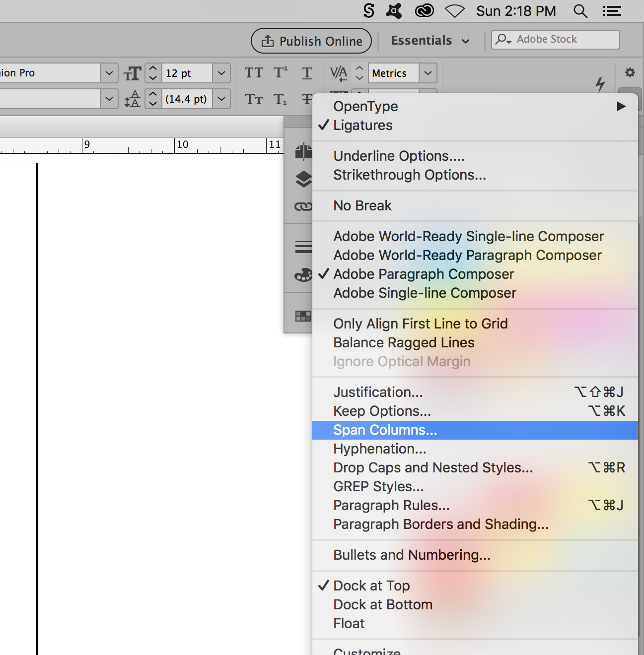Open the Pages panel icon
The height and width of the screenshot is (655, 644).
303,151
